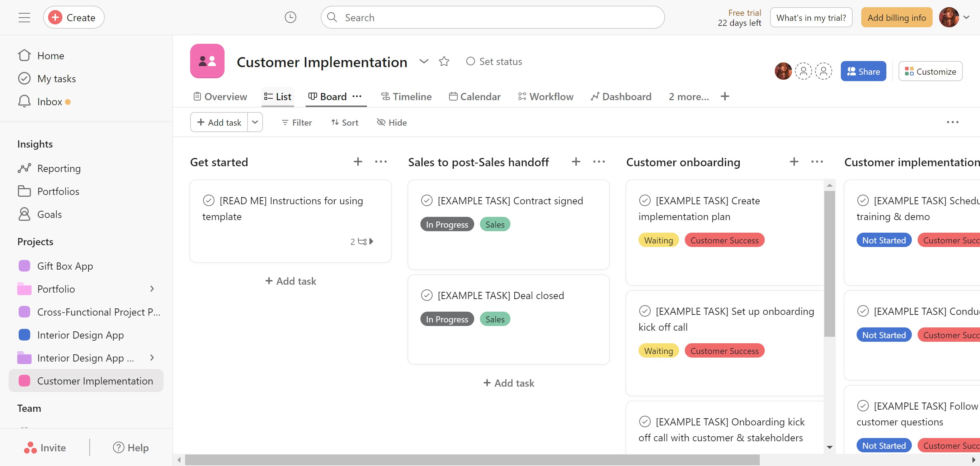Open the Dashboard tab

(621, 97)
